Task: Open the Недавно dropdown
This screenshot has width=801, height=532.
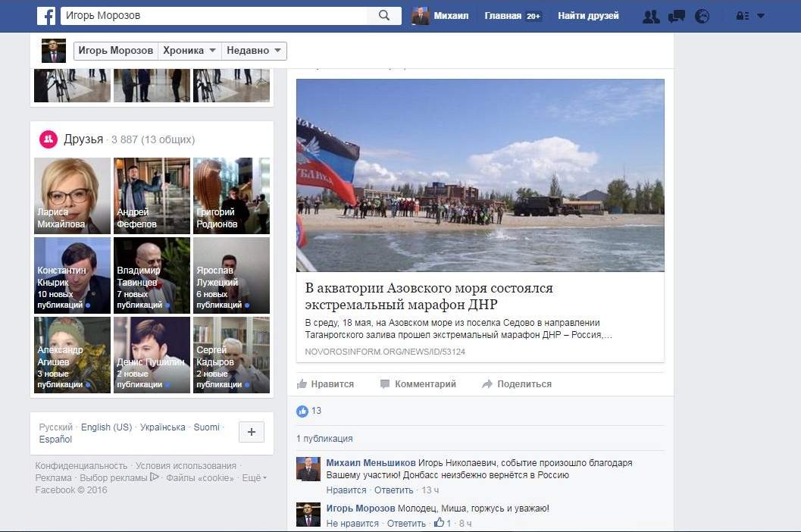Action: coord(255,51)
